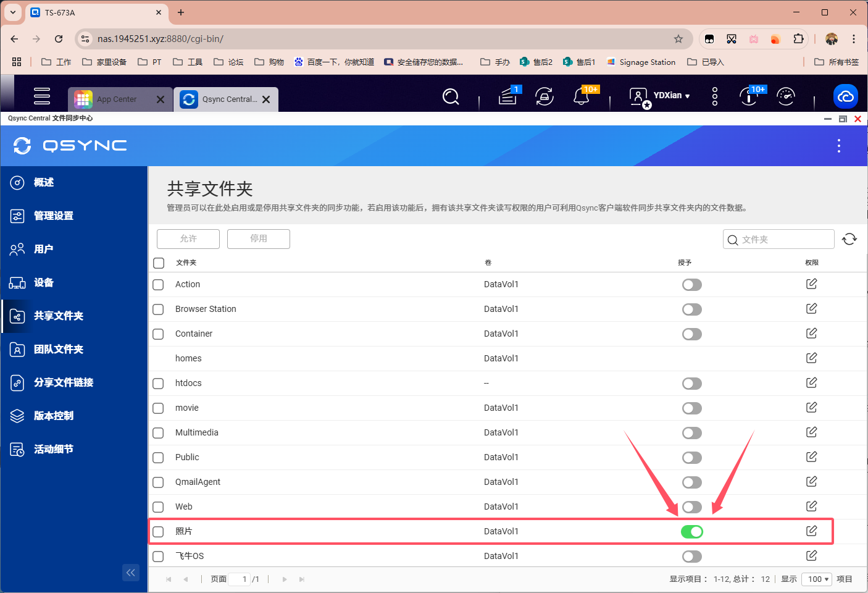The height and width of the screenshot is (593, 868).
Task: Click the browser address bar
Action: (x=383, y=39)
